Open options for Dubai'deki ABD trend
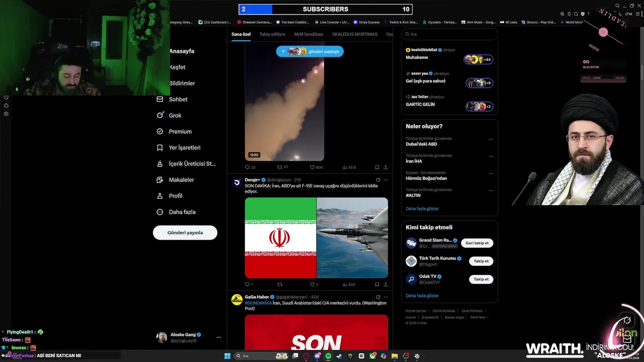 (x=491, y=139)
